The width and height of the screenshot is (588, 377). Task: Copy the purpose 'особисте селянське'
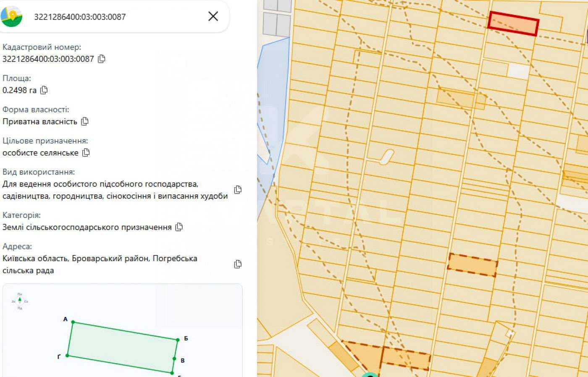click(86, 152)
